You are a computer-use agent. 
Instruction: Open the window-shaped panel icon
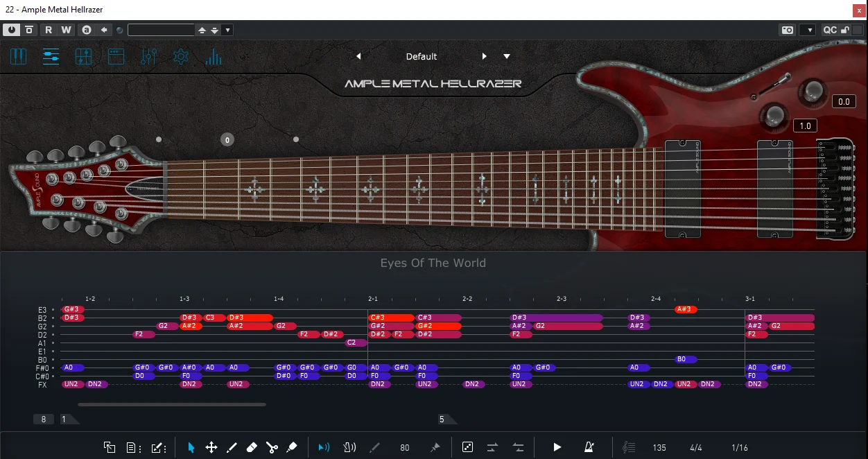click(116, 57)
